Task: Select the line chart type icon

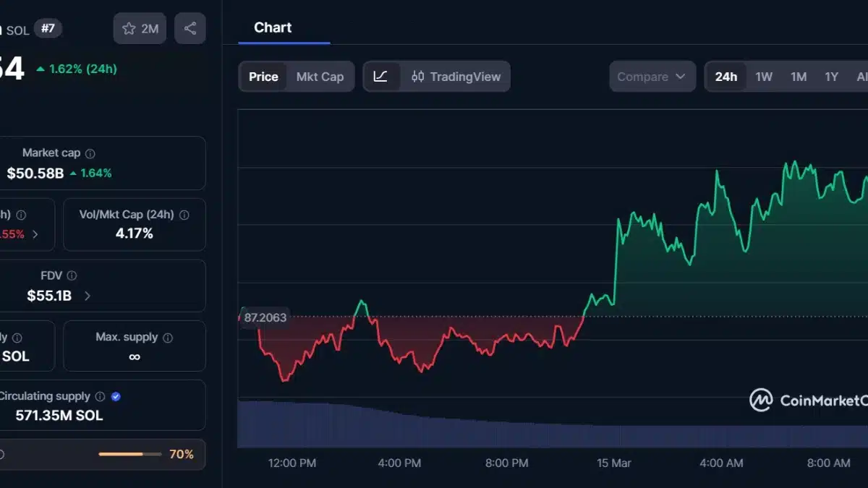Action: (381, 76)
